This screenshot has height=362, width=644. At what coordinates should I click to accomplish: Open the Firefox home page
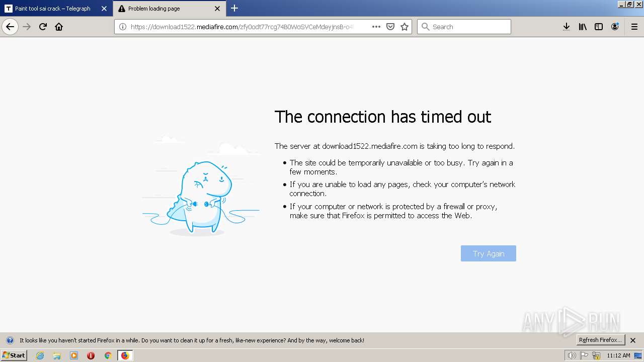tap(59, 27)
